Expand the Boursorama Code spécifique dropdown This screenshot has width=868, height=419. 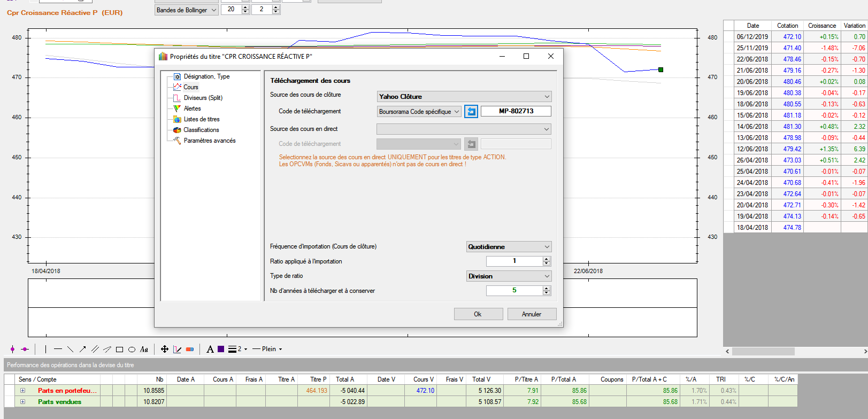pyautogui.click(x=419, y=112)
